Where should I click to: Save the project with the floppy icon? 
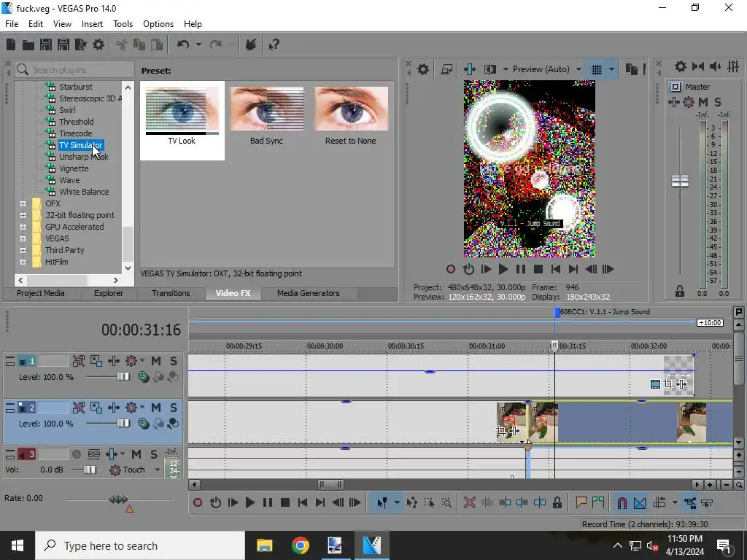tap(46, 44)
